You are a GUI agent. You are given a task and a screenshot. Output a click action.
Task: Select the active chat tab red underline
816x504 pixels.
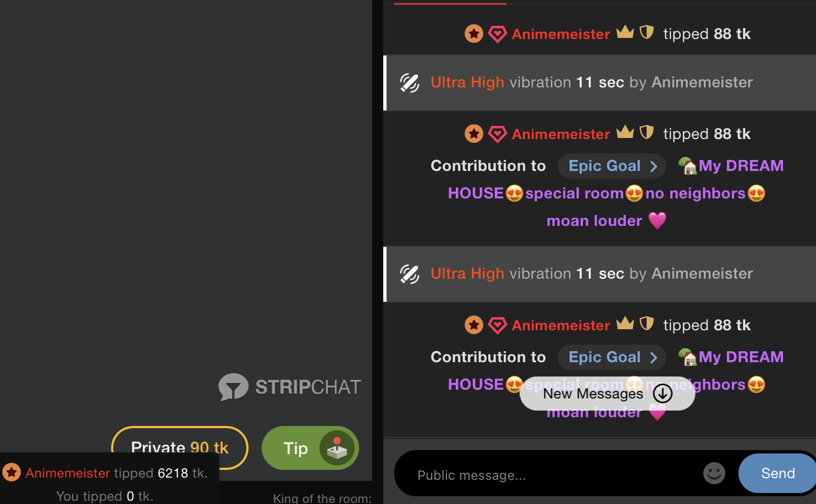click(450, 3)
